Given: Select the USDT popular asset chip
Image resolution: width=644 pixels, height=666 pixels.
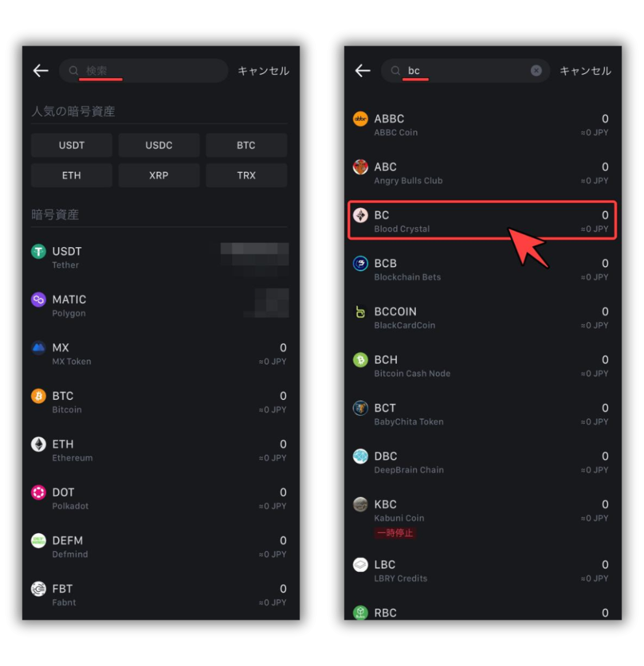Looking at the screenshot, I should pos(72,145).
